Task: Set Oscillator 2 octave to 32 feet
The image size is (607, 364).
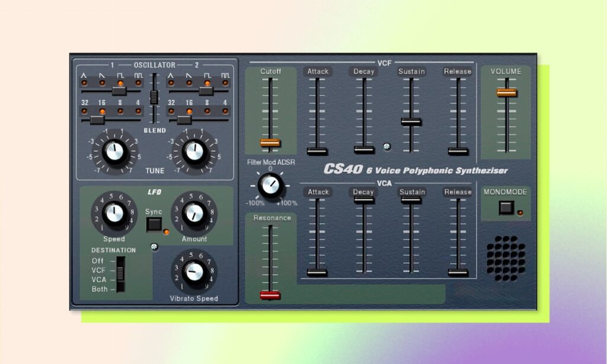Action: coord(171,111)
